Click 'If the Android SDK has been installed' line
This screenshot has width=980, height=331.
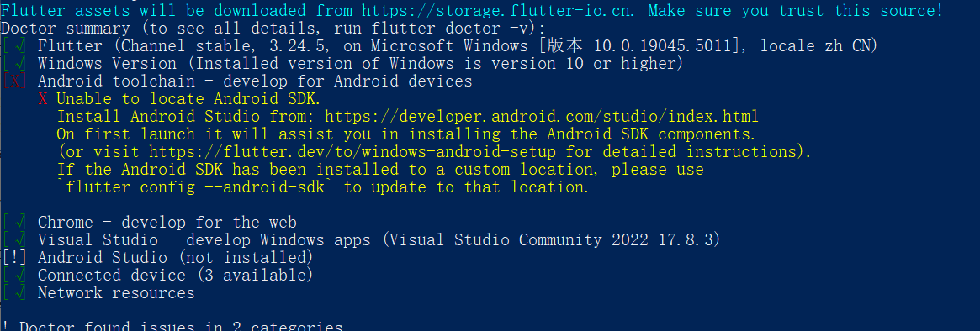(380, 169)
